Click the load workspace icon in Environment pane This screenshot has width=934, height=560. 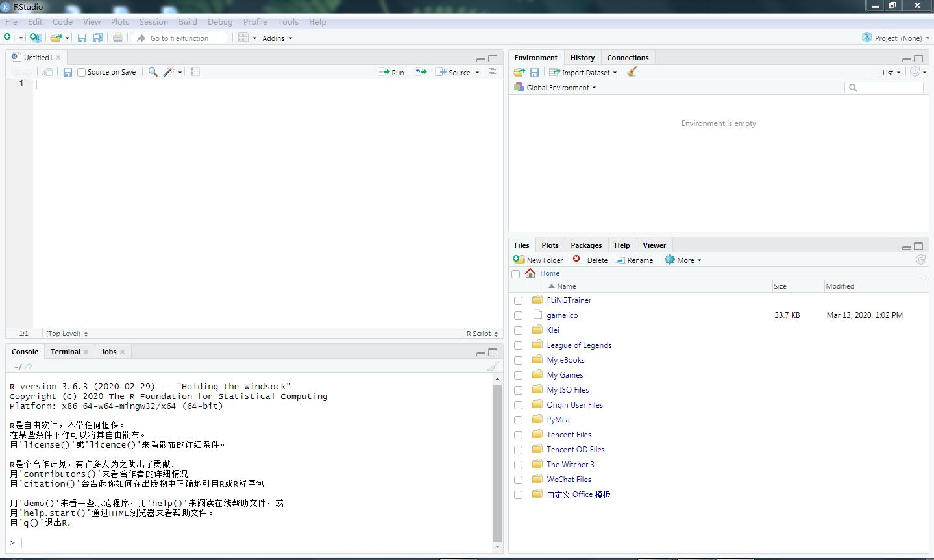[x=519, y=72]
